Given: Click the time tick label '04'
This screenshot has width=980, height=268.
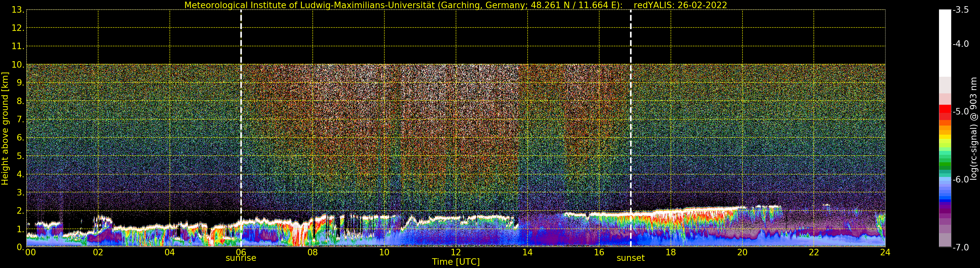Looking at the screenshot, I should click(170, 252).
